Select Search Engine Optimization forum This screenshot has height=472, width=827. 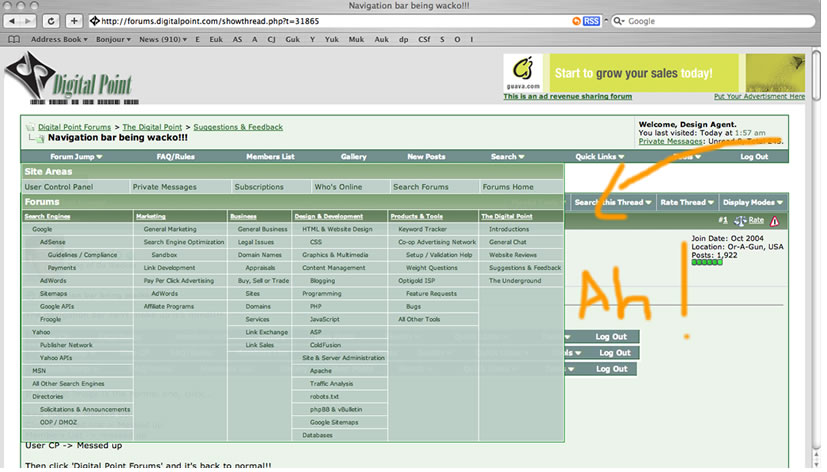184,242
